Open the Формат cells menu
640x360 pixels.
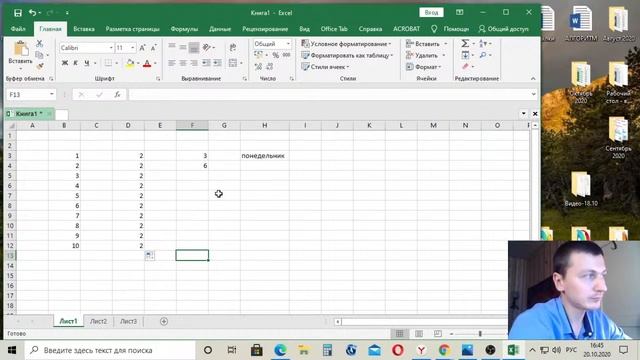point(424,67)
